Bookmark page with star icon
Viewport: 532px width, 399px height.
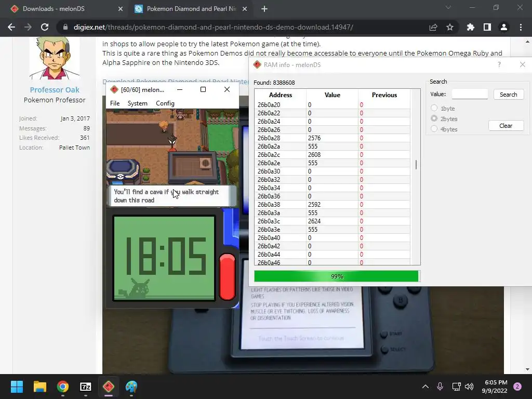[x=450, y=27]
